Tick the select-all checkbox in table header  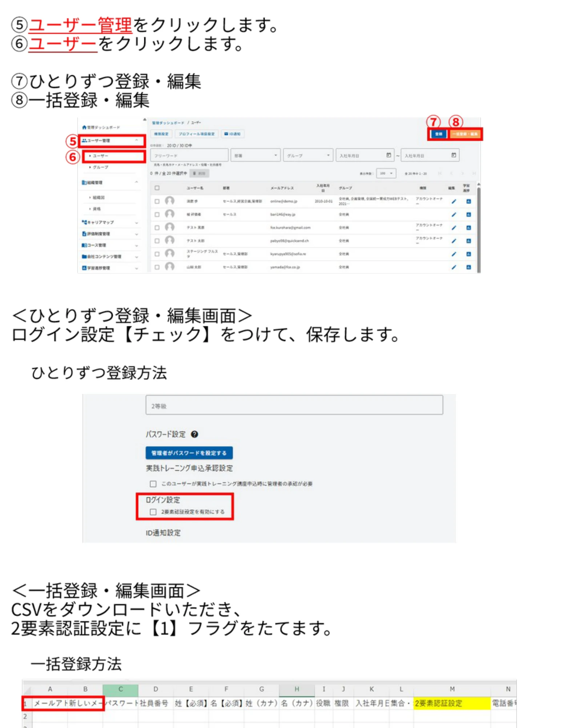click(157, 188)
